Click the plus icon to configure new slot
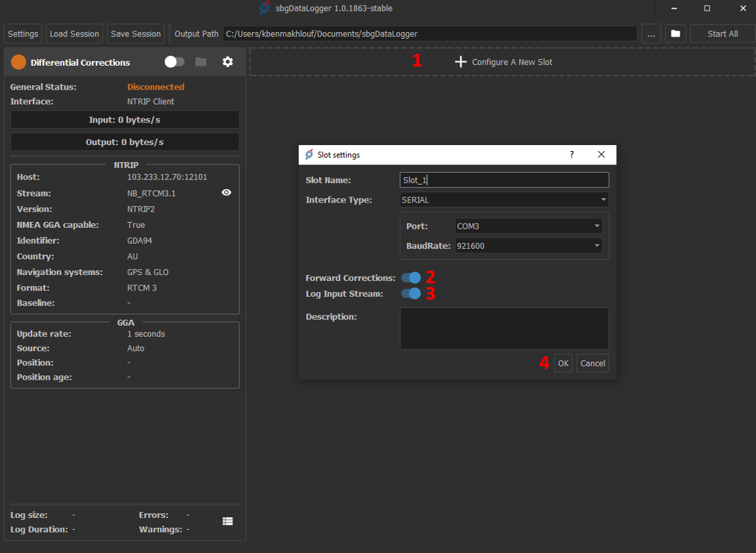The image size is (756, 553). 461,62
